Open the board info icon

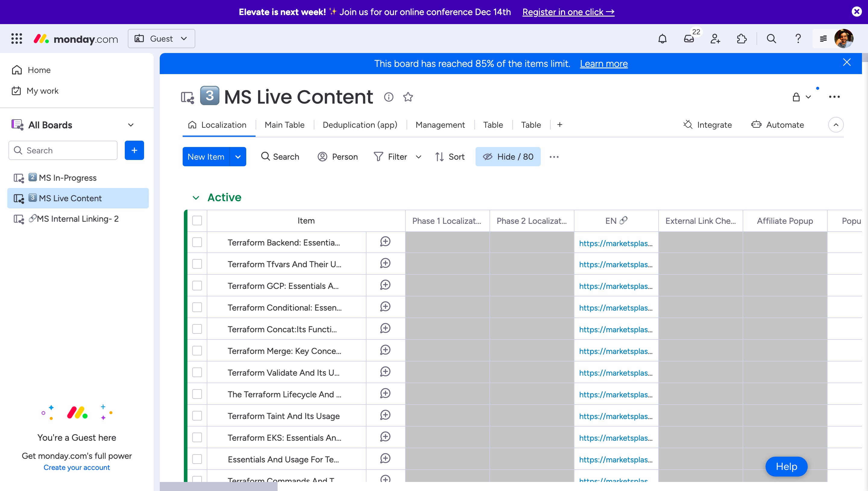pos(388,97)
